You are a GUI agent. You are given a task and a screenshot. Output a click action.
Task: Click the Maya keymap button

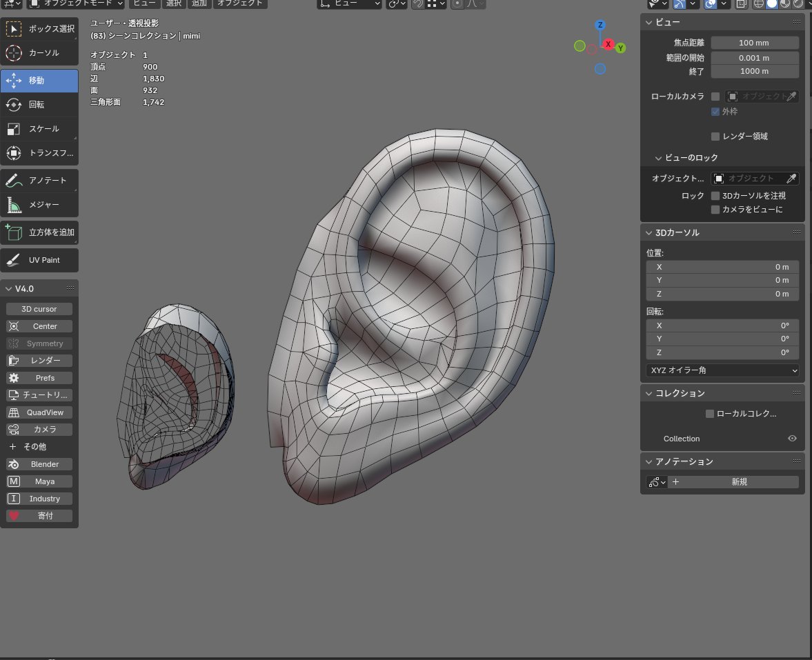39,482
